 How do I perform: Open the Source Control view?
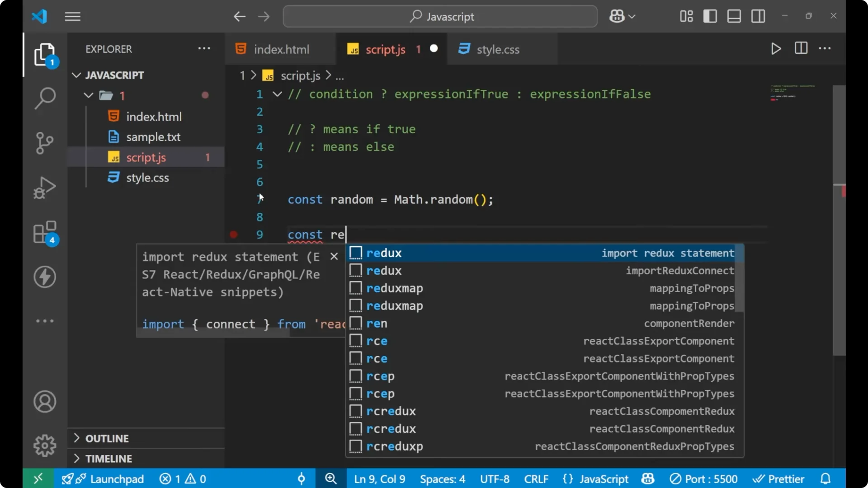[45, 143]
